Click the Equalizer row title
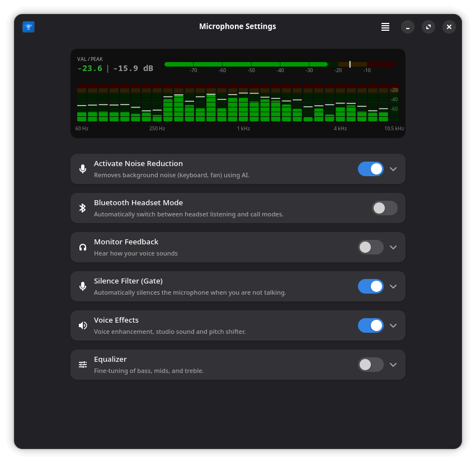Screen dimensions: 476x463 click(110, 359)
